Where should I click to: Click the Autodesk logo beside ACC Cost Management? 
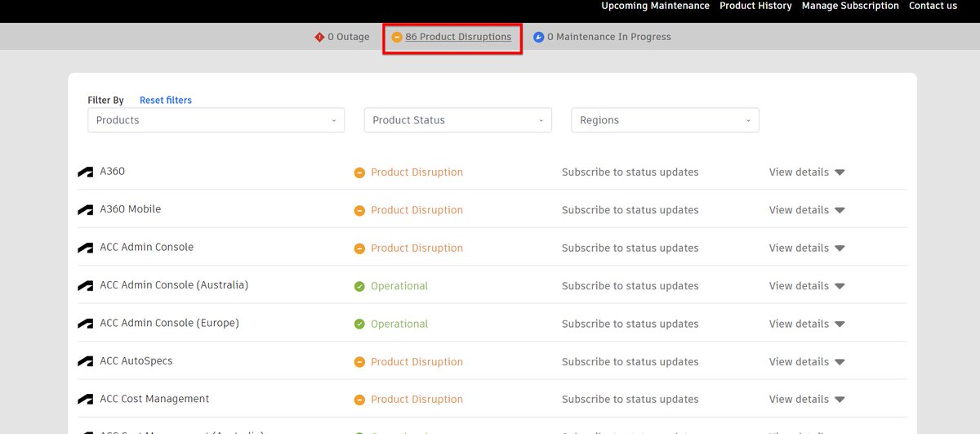[x=86, y=400]
